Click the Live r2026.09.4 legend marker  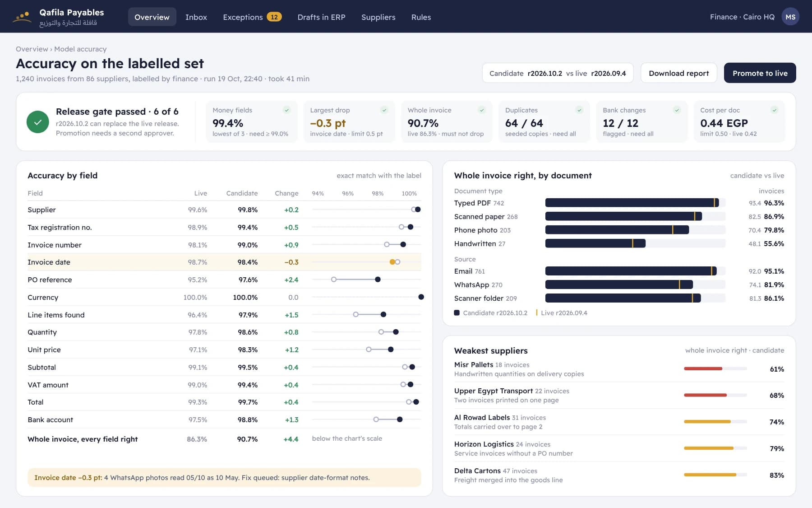click(536, 312)
